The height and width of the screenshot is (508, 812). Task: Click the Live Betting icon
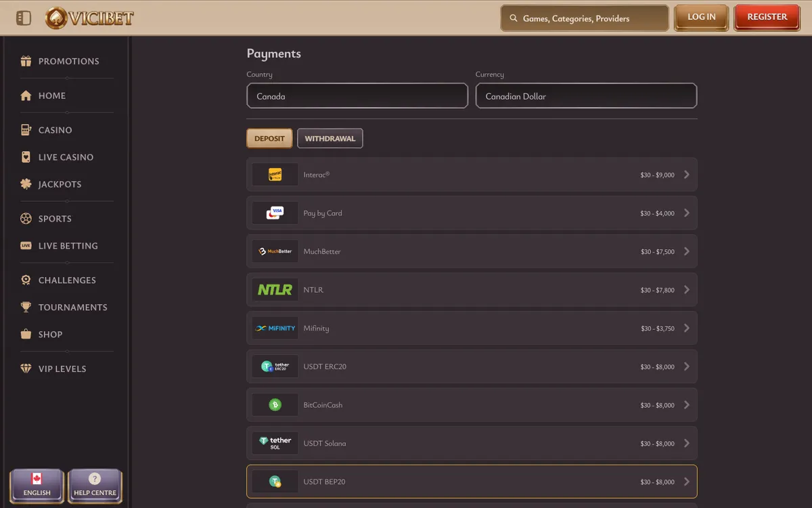(x=26, y=246)
